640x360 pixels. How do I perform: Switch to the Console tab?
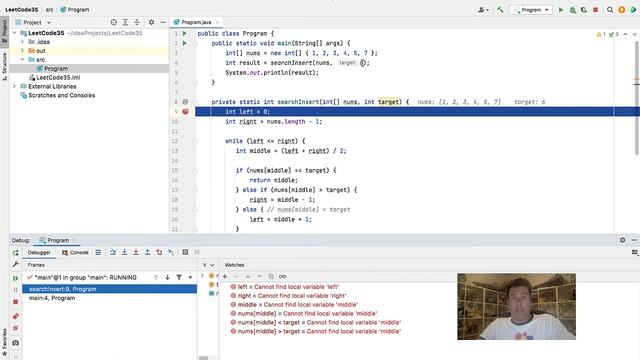click(76, 253)
